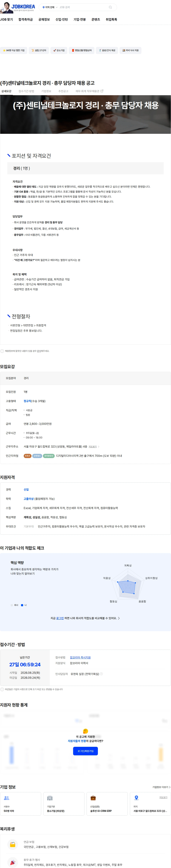Click the 96명 이상 뽑힌 기업 tag
Image resolution: width=171 pixels, height=868 pixels.
(14, 50)
